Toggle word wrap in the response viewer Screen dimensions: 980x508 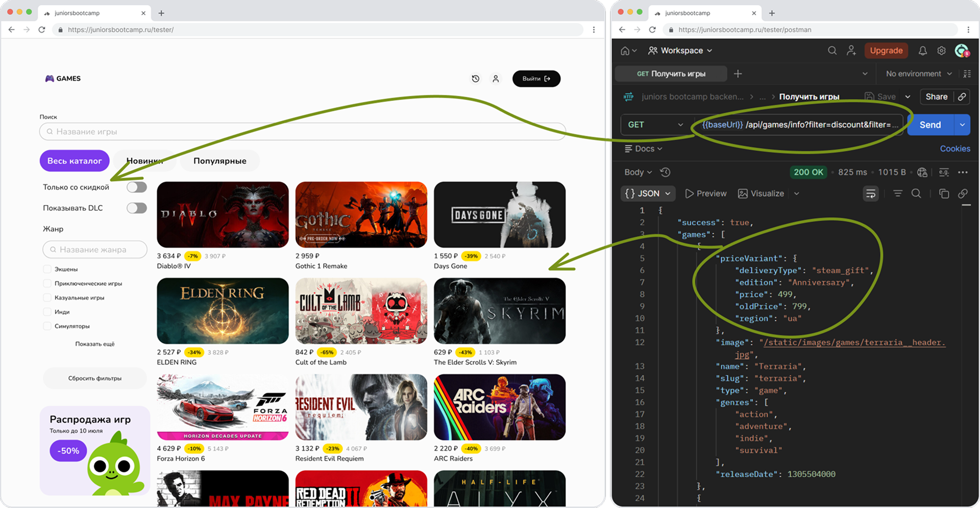coord(871,193)
